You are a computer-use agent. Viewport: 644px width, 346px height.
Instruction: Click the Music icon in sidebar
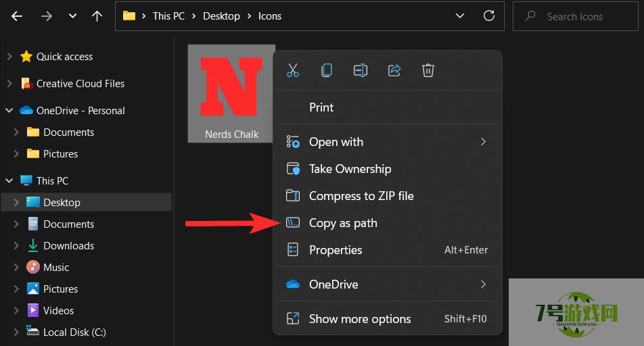tap(33, 267)
